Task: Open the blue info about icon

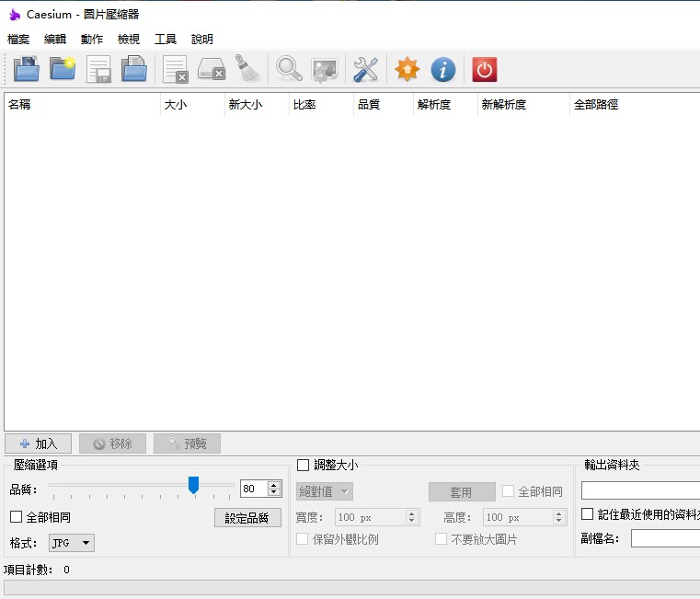Action: click(x=443, y=69)
